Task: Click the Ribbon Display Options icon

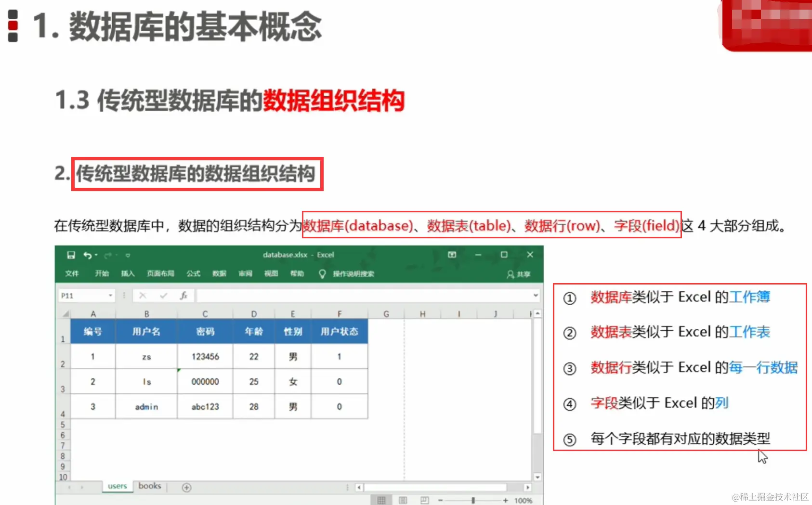Action: tap(452, 255)
